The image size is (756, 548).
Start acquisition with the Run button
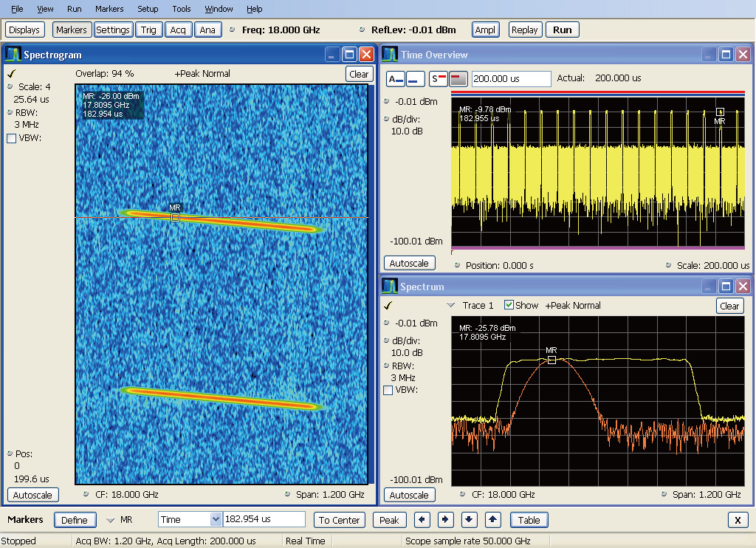(562, 30)
